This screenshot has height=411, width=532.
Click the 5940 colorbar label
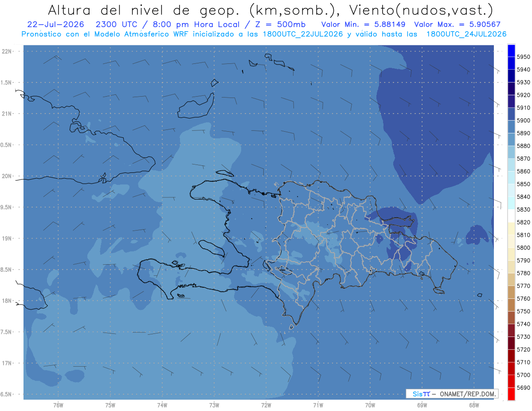point(523,70)
